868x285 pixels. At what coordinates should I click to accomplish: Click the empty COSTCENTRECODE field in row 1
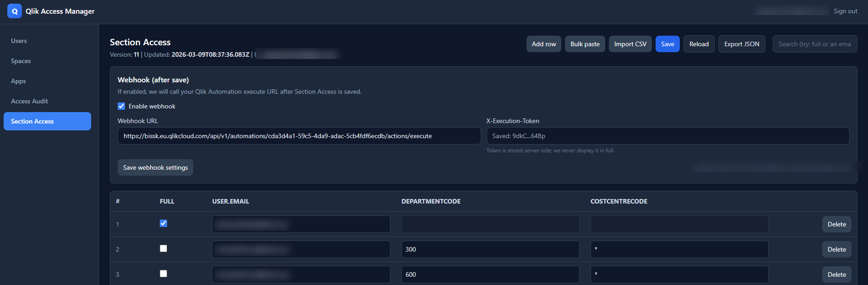pyautogui.click(x=679, y=224)
